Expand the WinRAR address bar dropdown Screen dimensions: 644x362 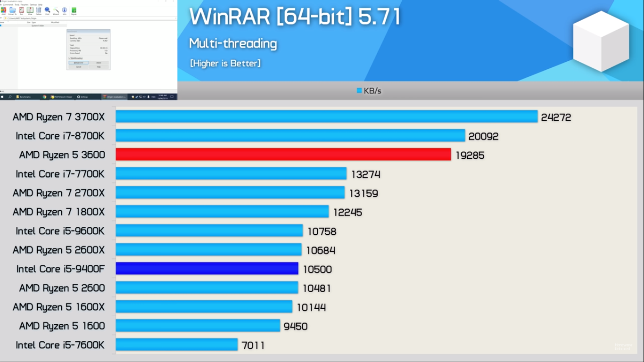point(175,18)
